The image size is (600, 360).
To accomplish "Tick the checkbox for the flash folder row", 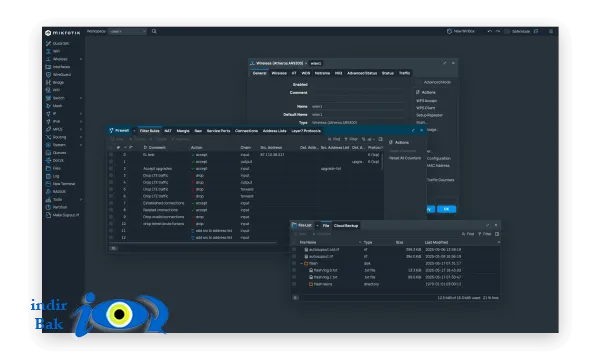I will pos(294,263).
